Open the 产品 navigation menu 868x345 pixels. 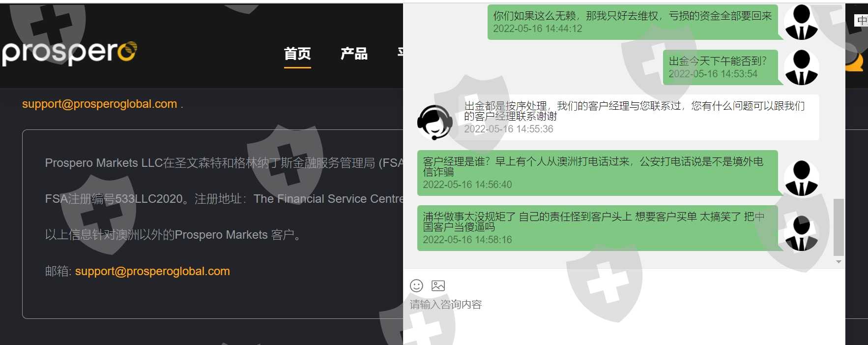(354, 54)
